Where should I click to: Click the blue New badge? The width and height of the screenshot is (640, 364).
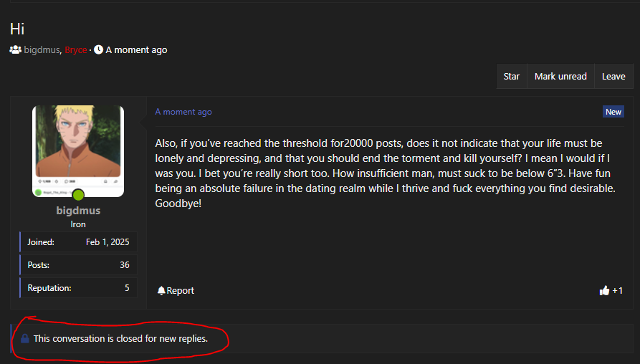(x=613, y=112)
